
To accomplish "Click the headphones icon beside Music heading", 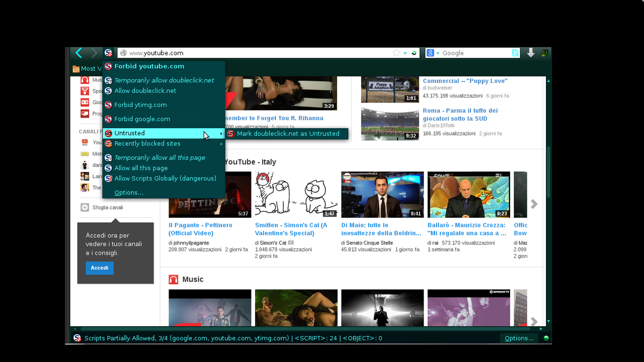I will [174, 280].
